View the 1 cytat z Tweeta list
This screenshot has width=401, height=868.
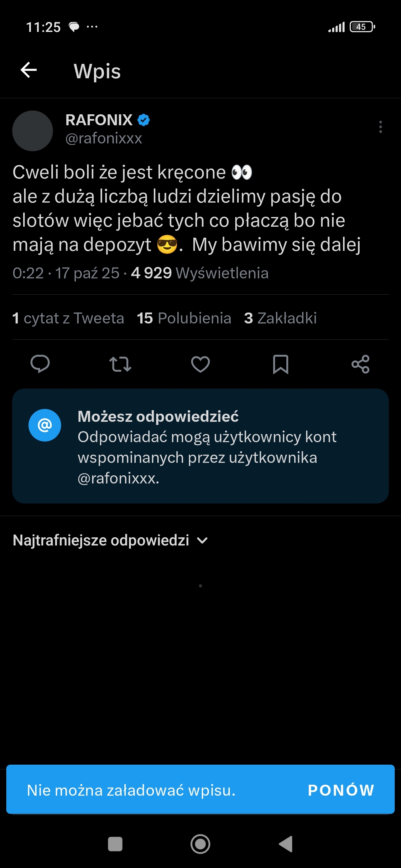tap(68, 318)
